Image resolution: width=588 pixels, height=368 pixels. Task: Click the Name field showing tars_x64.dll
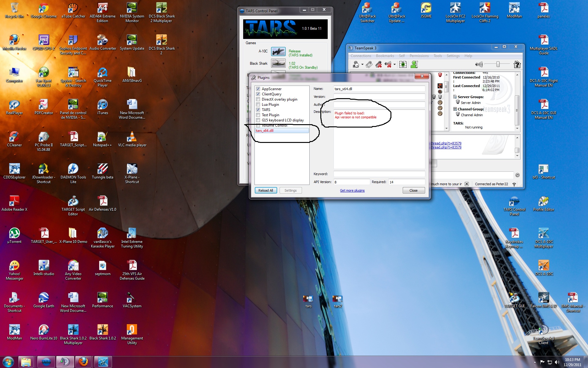click(379, 89)
